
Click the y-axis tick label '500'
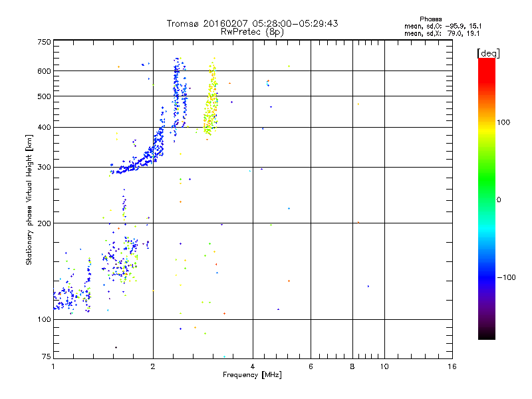coord(44,96)
